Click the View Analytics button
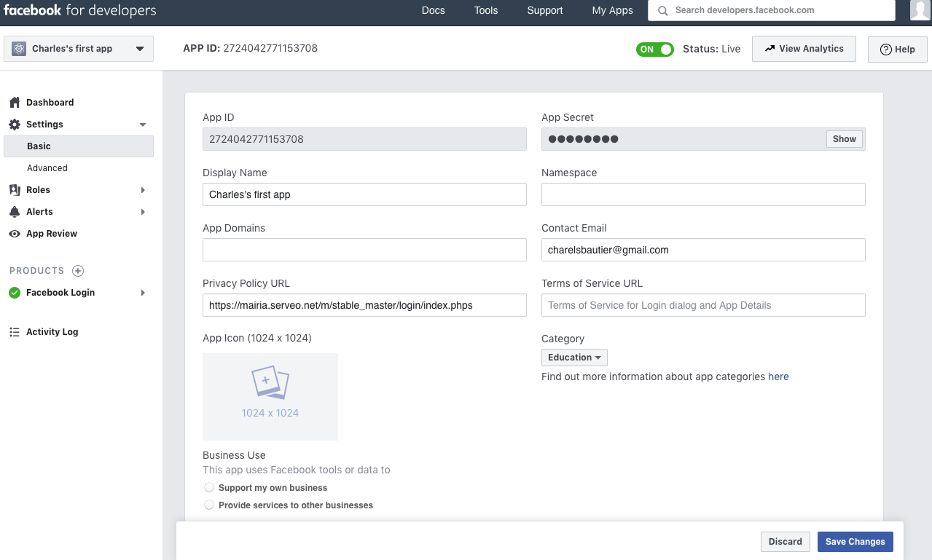This screenshot has height=560, width=932. pos(804,49)
